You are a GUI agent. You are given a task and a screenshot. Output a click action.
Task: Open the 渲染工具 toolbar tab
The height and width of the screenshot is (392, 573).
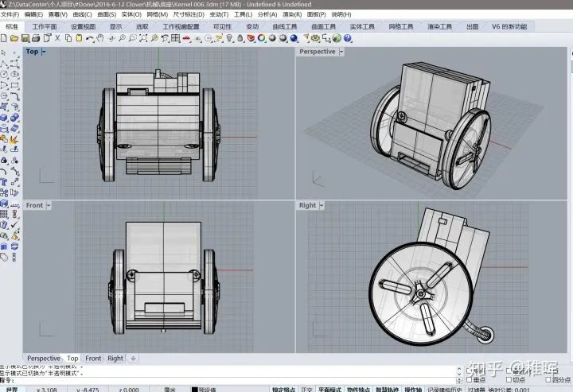coord(439,27)
